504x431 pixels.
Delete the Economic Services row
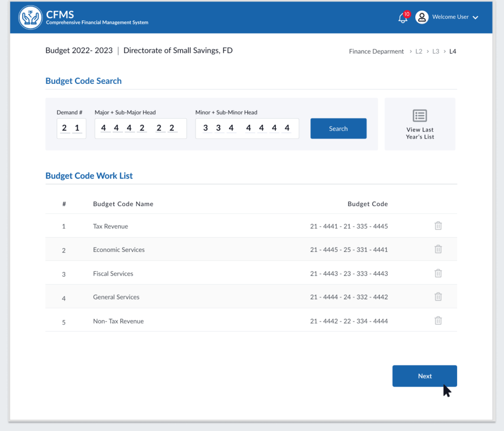pos(438,250)
